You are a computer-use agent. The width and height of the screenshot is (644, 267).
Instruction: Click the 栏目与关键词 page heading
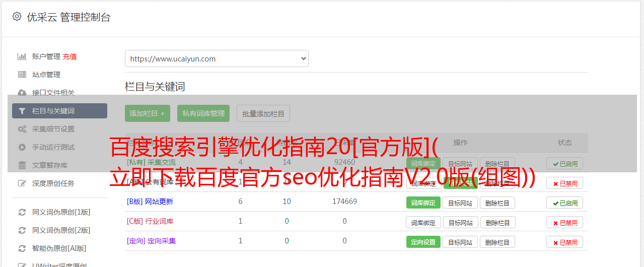(155, 87)
